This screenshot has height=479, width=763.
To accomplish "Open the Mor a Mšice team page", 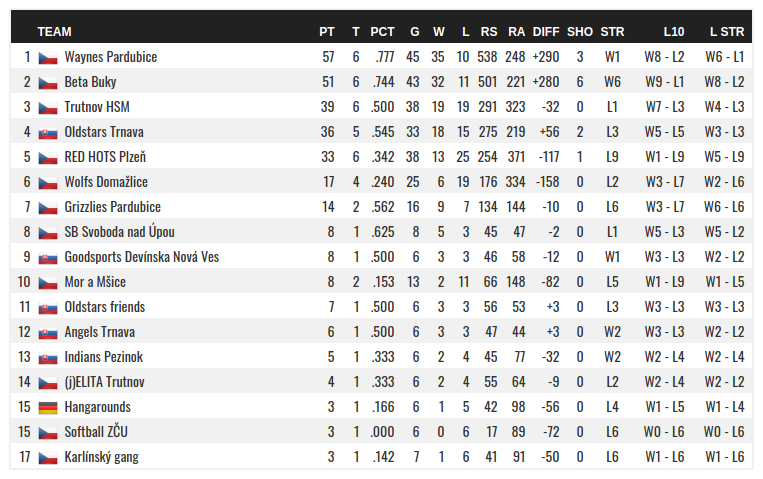I will click(x=97, y=283).
